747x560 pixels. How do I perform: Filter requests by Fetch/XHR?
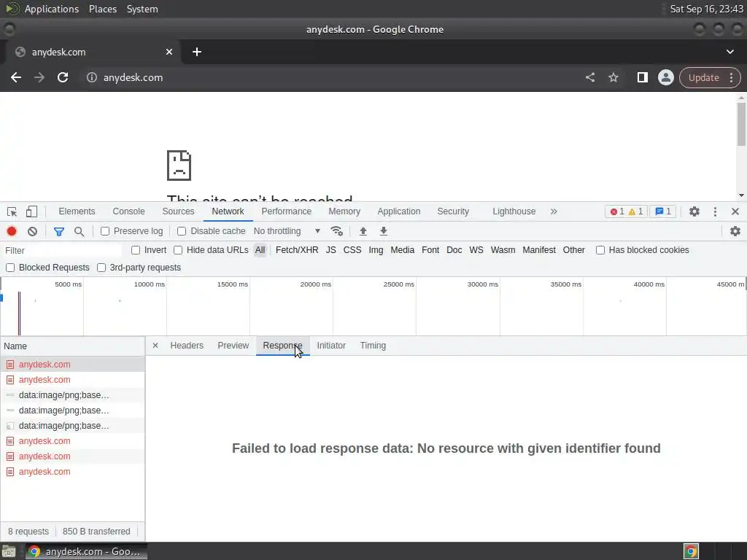(x=297, y=251)
